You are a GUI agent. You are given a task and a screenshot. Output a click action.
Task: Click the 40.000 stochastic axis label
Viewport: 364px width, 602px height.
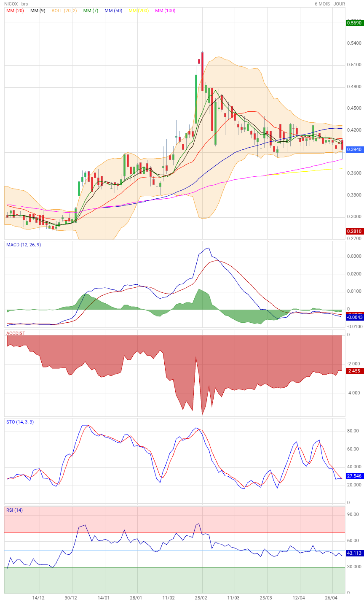coord(354,467)
